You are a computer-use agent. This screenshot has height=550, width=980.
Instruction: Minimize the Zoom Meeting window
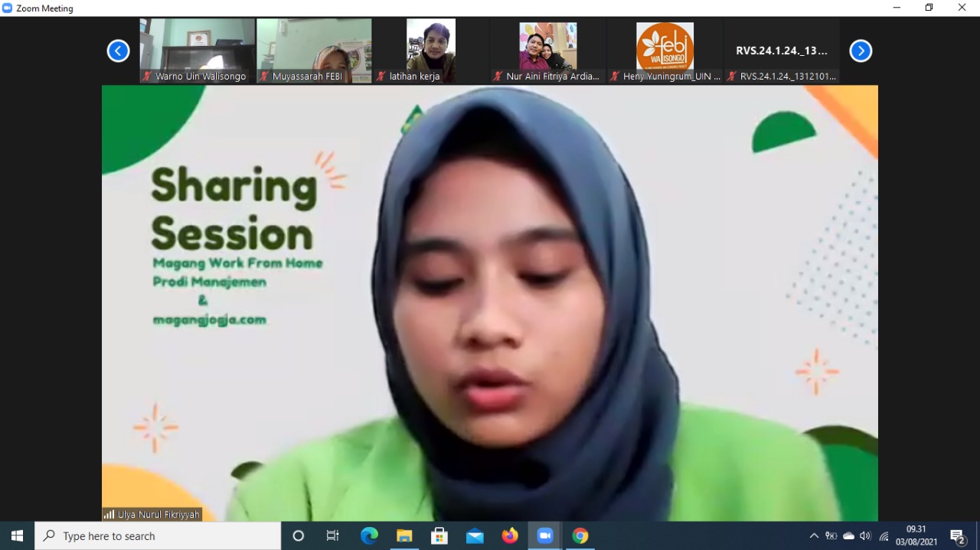point(897,8)
